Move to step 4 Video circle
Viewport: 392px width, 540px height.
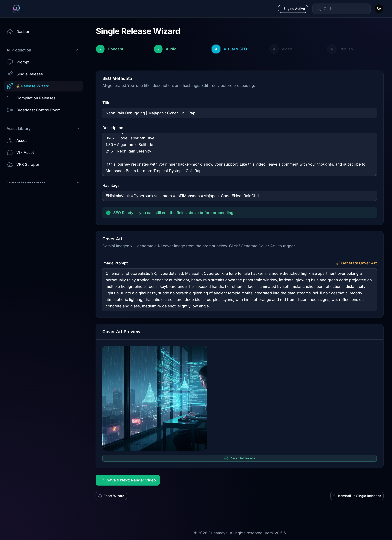(274, 49)
